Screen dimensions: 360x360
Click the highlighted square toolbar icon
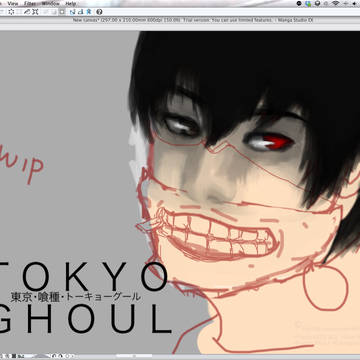point(62,12)
